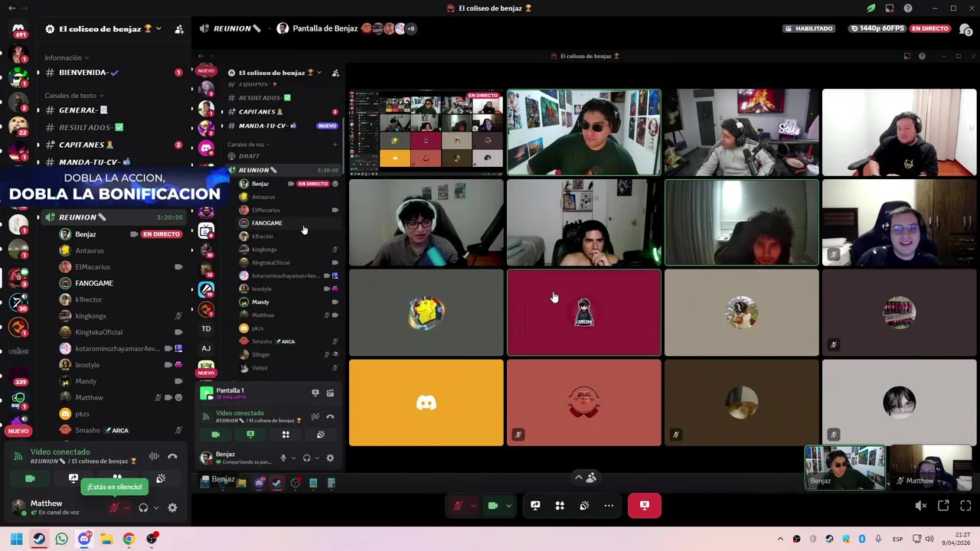Viewport: 980px width, 551px height.
Task: Open camera options arrow in control bar
Action: [508, 505]
